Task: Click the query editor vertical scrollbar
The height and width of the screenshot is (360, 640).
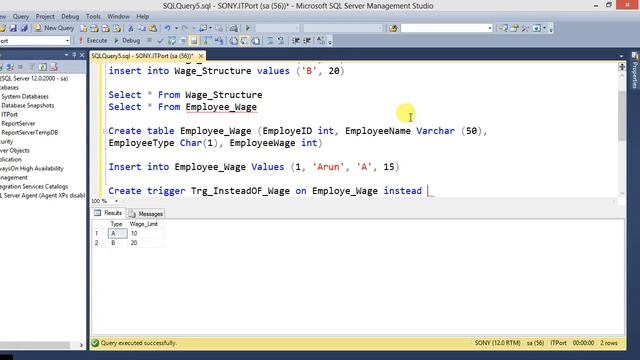Action: point(622,116)
